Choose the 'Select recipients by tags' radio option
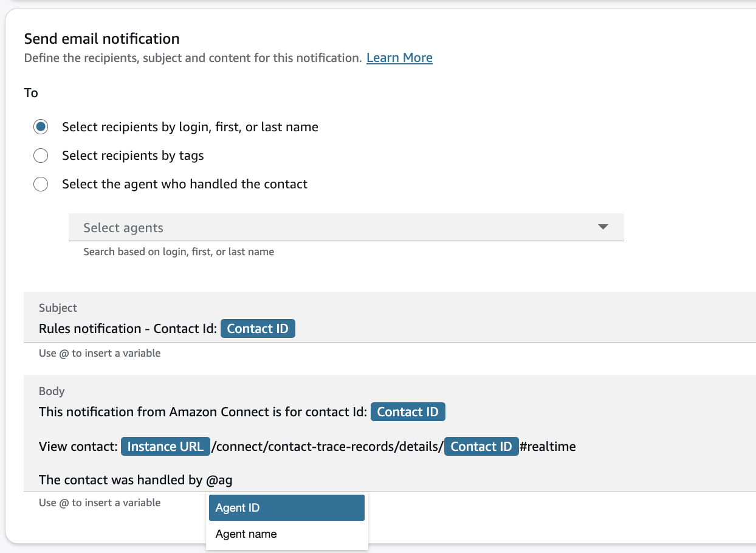The height and width of the screenshot is (553, 756). (x=41, y=156)
